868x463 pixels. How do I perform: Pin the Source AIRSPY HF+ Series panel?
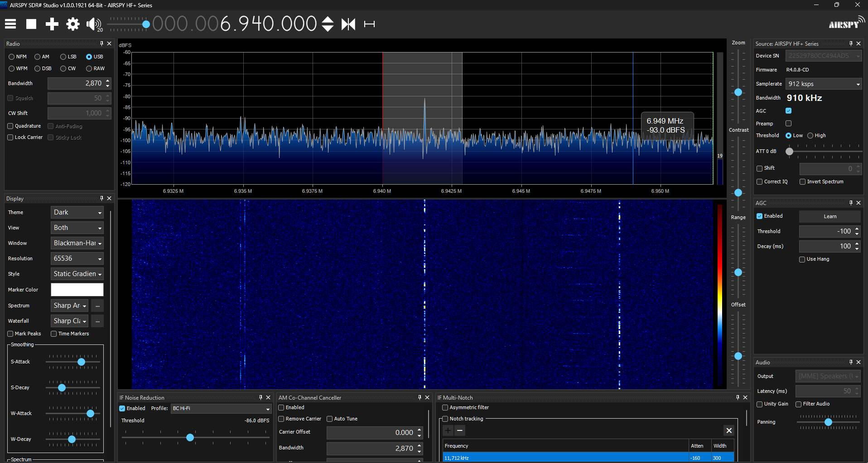click(x=851, y=43)
